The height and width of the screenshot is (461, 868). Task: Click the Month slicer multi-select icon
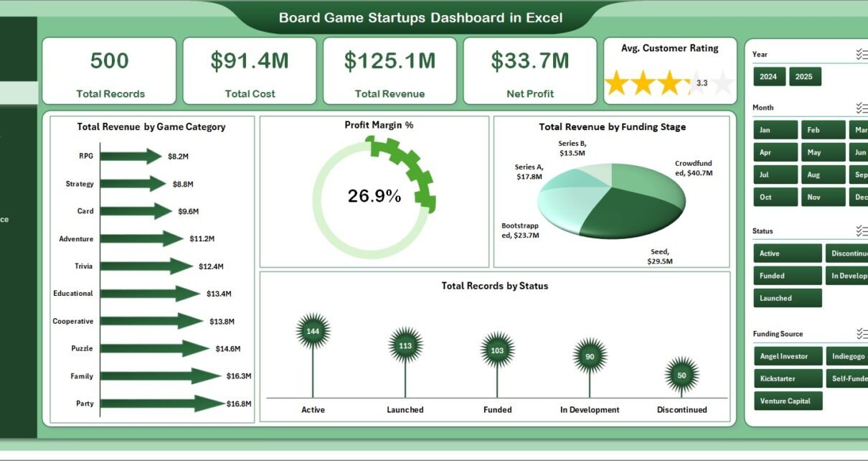tap(861, 108)
